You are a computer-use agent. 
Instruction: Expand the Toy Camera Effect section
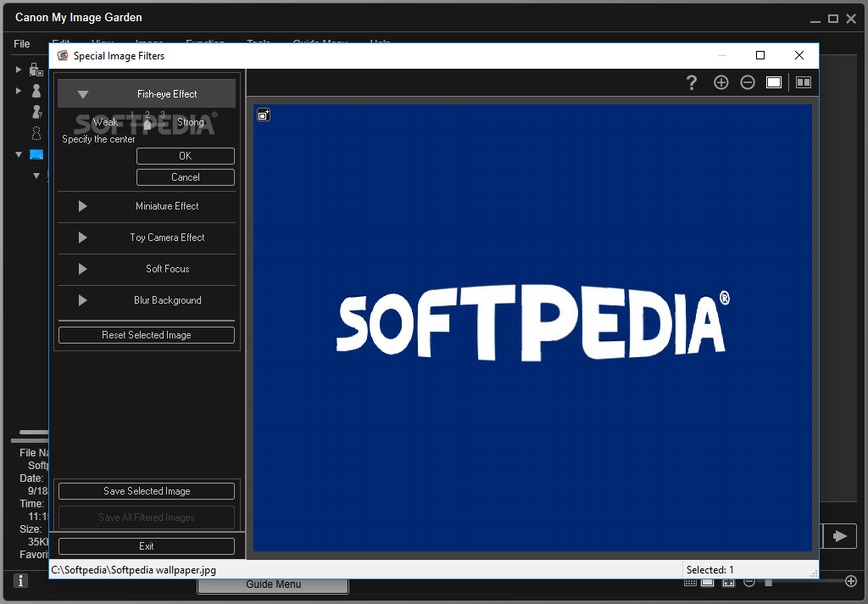point(82,238)
